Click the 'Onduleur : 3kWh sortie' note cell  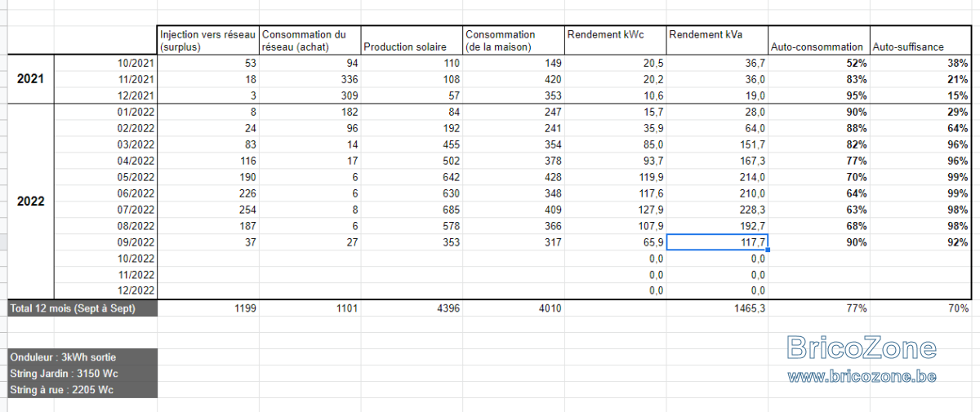[x=82, y=357]
